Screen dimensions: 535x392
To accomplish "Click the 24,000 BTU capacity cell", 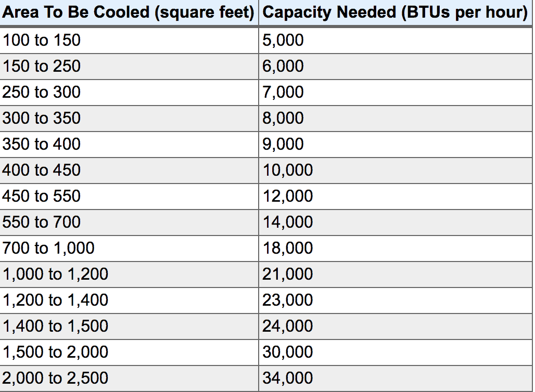I will [288, 326].
